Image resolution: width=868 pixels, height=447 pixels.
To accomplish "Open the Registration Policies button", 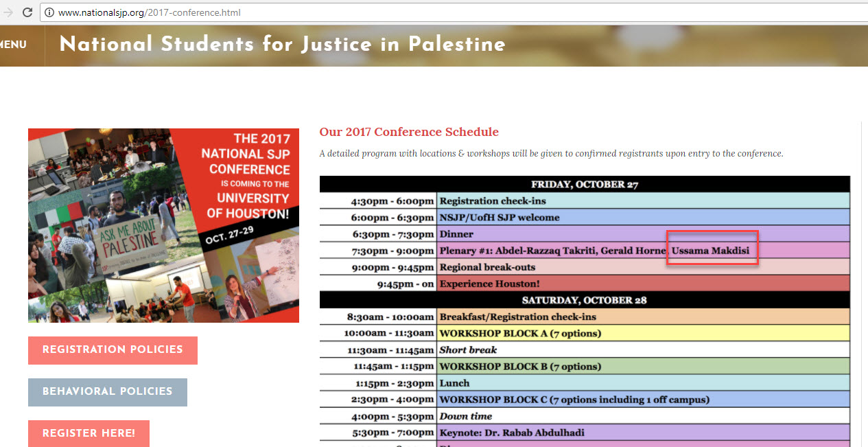I will [x=113, y=350].
